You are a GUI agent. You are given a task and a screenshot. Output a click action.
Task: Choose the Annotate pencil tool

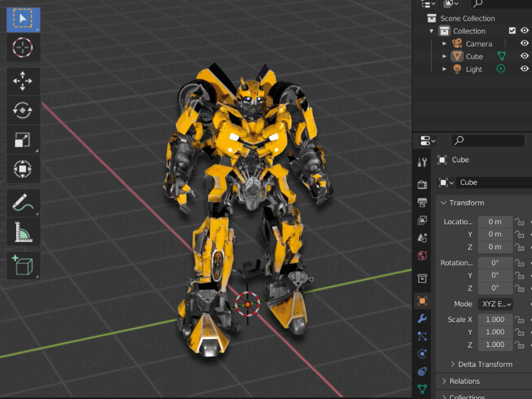[23, 203]
